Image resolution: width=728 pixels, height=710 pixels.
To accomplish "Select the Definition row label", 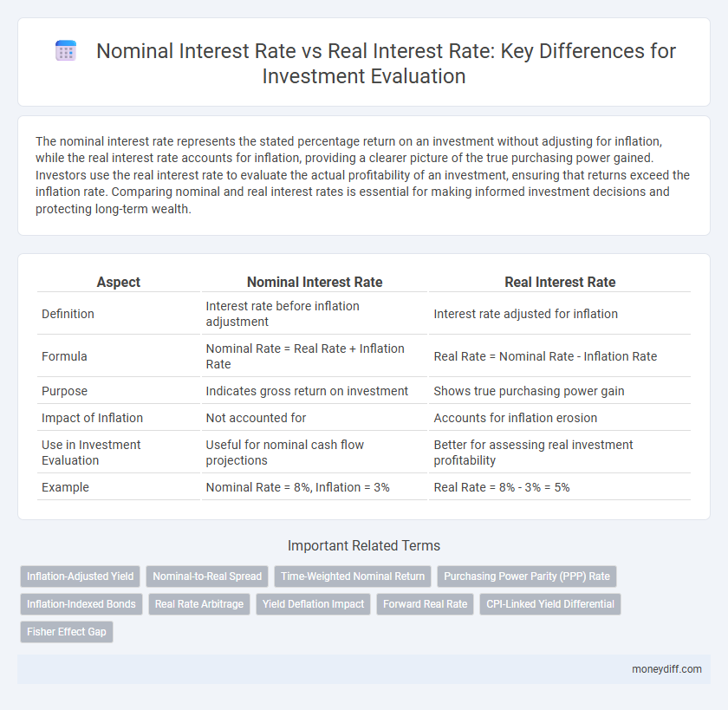I will [x=68, y=314].
